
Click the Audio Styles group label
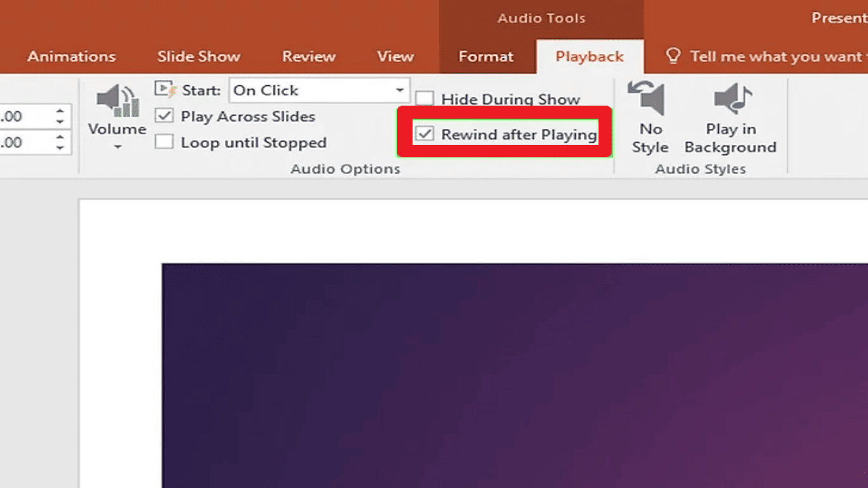(700, 169)
